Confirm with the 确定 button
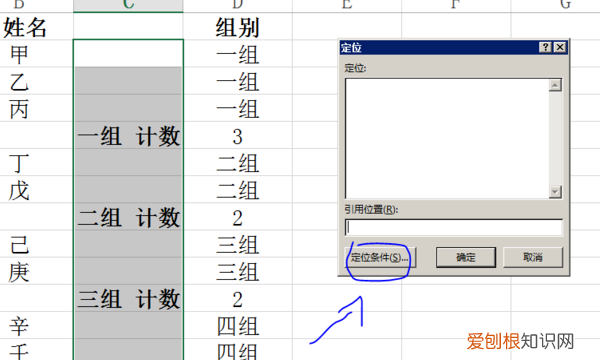This screenshot has width=600, height=360. 466,257
